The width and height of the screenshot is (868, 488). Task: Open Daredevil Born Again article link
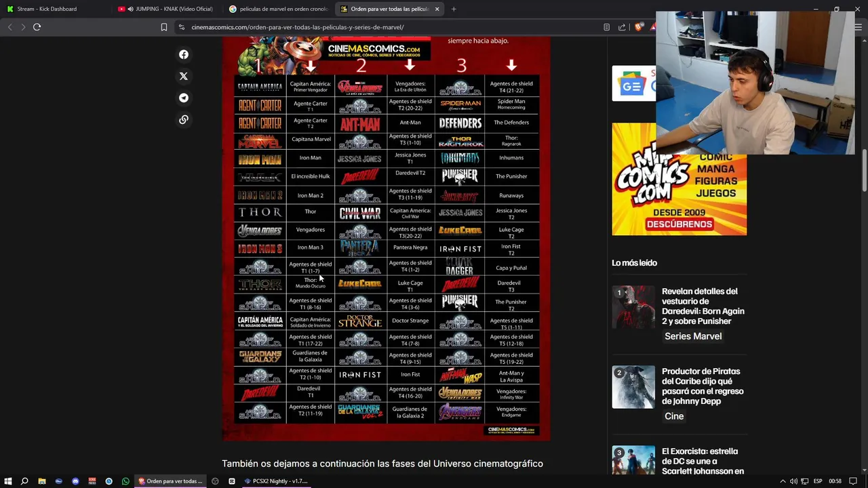(703, 306)
